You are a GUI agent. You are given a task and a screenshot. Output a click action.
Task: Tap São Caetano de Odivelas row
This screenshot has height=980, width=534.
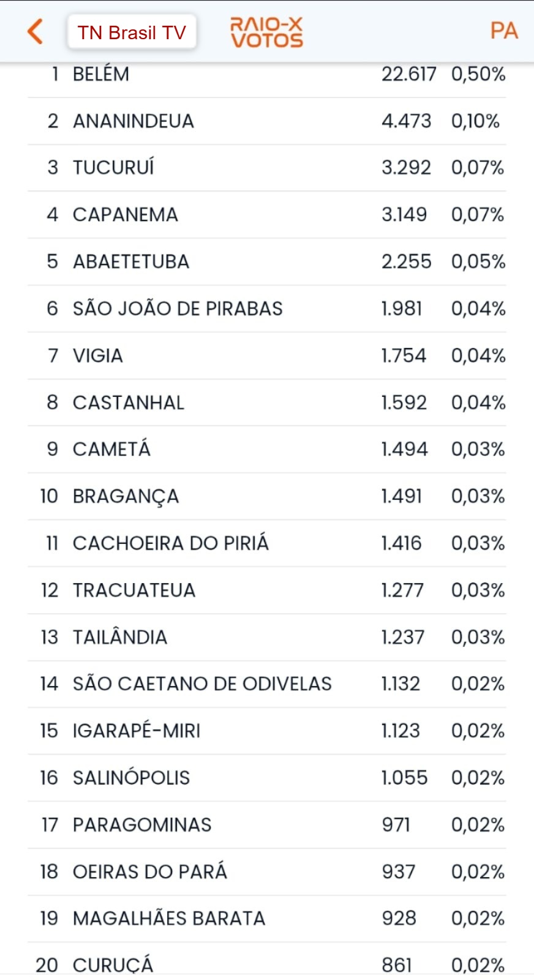[x=267, y=684]
